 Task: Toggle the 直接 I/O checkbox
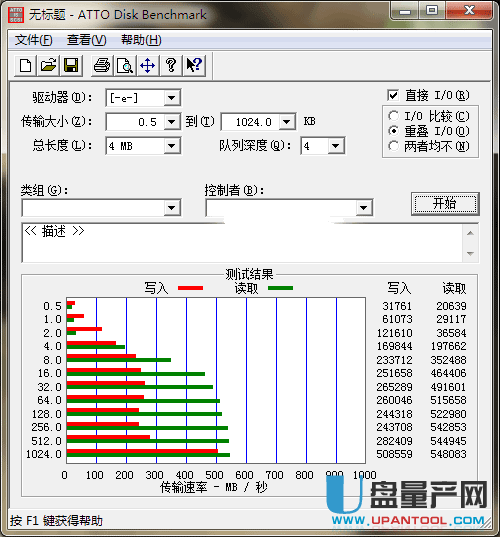(393, 95)
